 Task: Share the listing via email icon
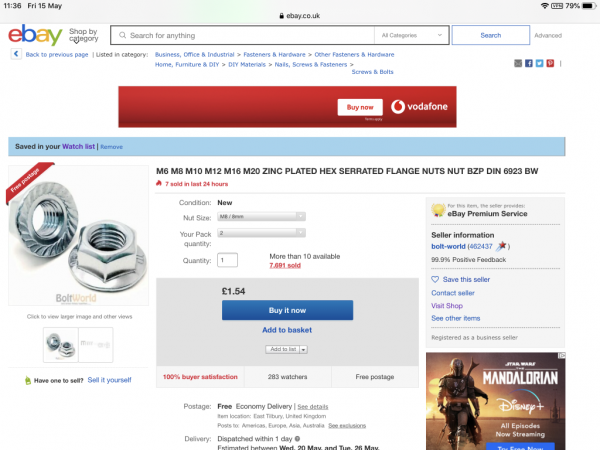click(x=518, y=63)
